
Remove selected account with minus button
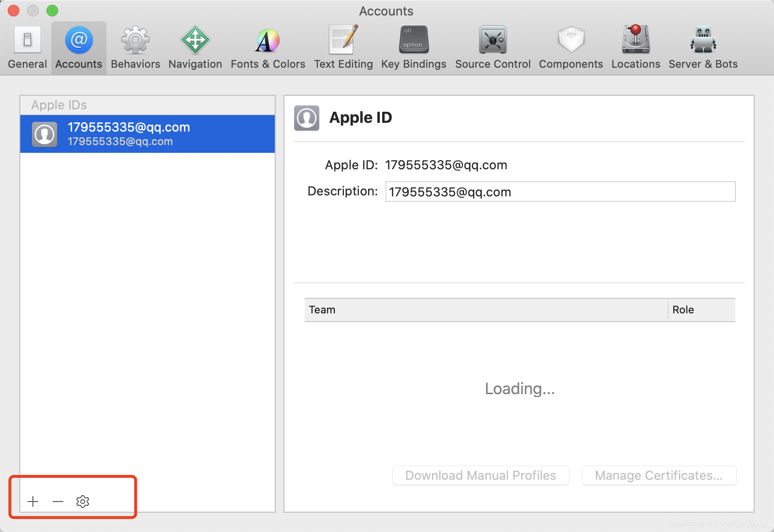[x=58, y=502]
